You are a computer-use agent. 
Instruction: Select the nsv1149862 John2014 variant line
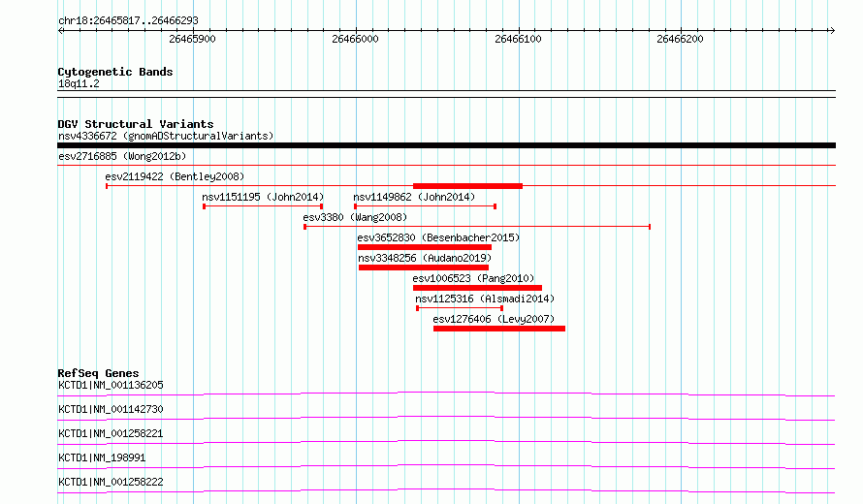pos(425,206)
